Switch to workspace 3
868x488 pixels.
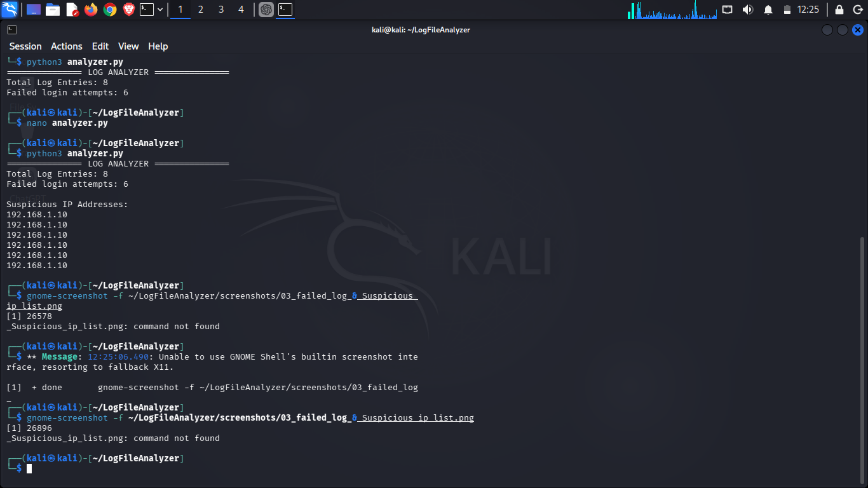(x=221, y=10)
